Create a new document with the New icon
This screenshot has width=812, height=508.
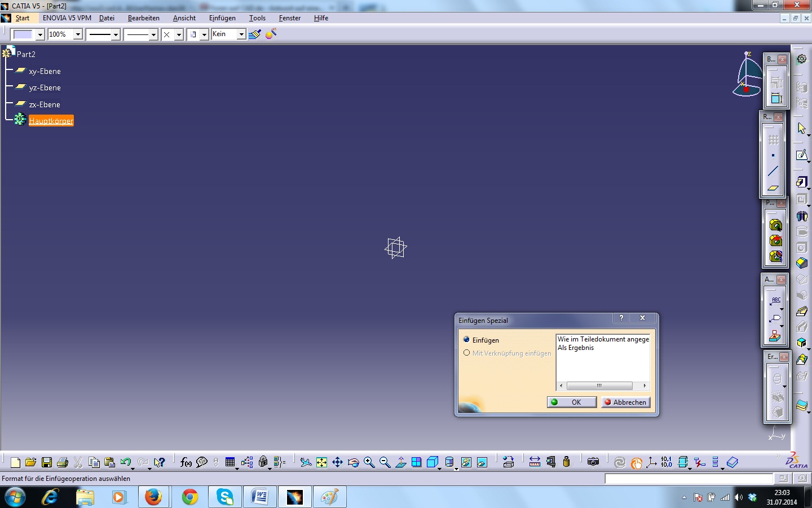(x=15, y=462)
